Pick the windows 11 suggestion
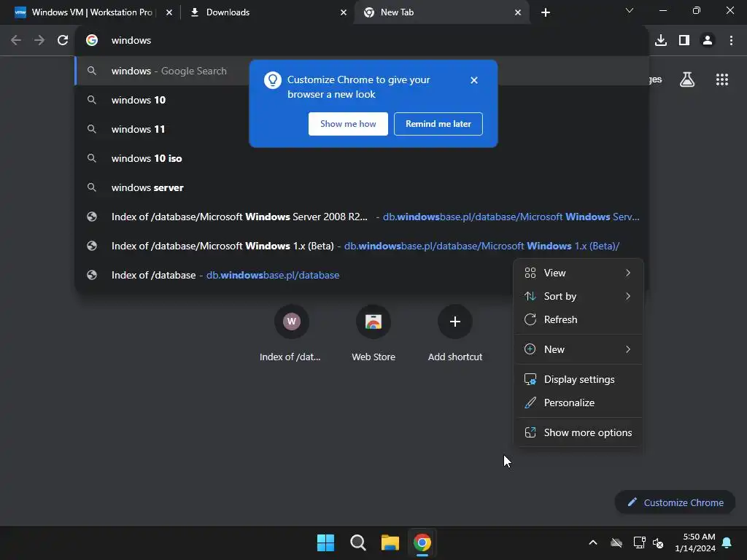Image resolution: width=747 pixels, height=560 pixels. pyautogui.click(x=362, y=129)
